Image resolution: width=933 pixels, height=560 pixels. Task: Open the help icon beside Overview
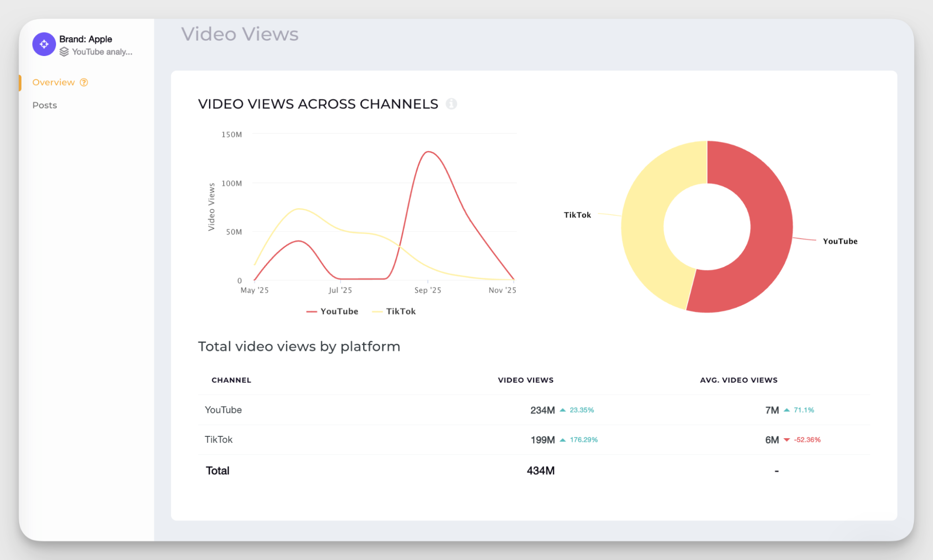point(84,82)
